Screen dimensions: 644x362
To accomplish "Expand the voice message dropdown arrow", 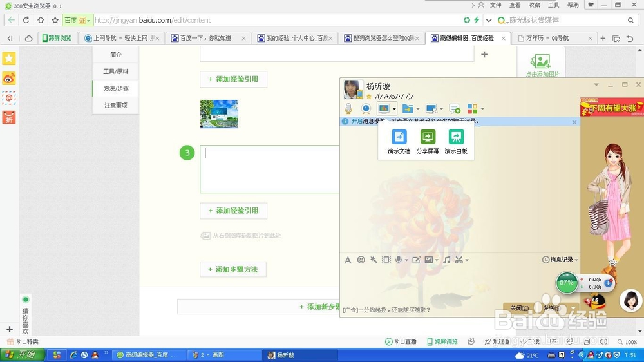I will point(406,260).
